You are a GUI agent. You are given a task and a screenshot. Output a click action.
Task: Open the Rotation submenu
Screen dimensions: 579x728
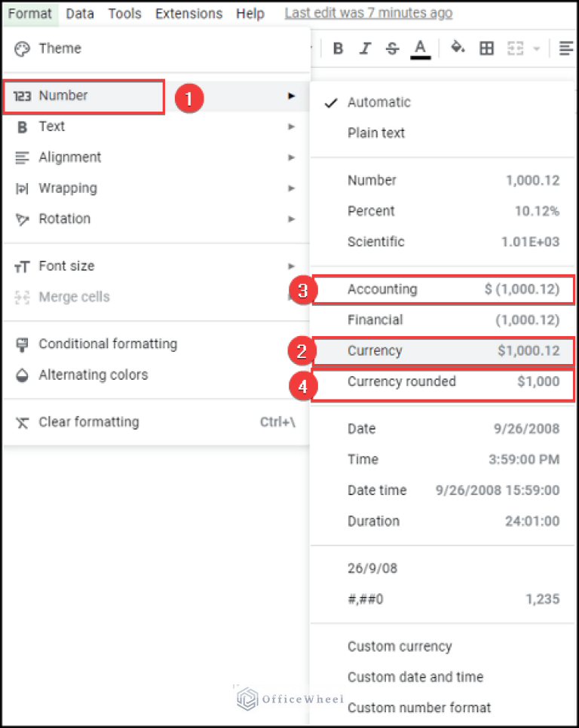(x=64, y=219)
